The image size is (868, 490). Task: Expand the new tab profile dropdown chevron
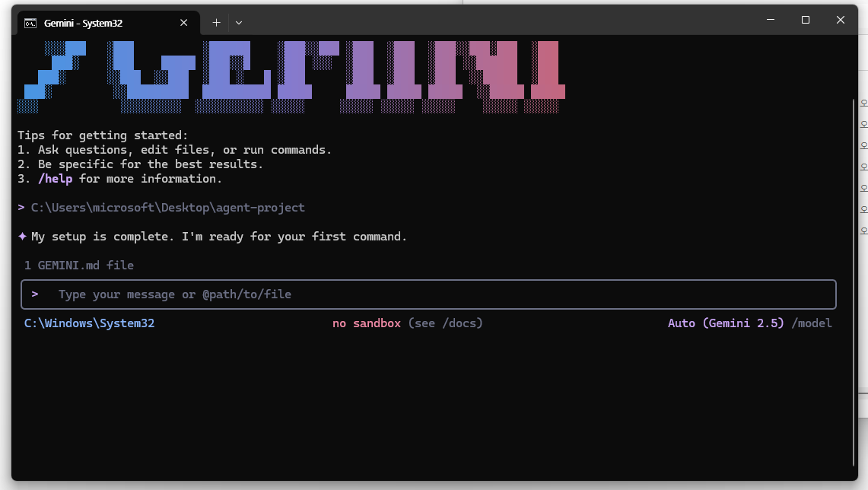point(239,23)
